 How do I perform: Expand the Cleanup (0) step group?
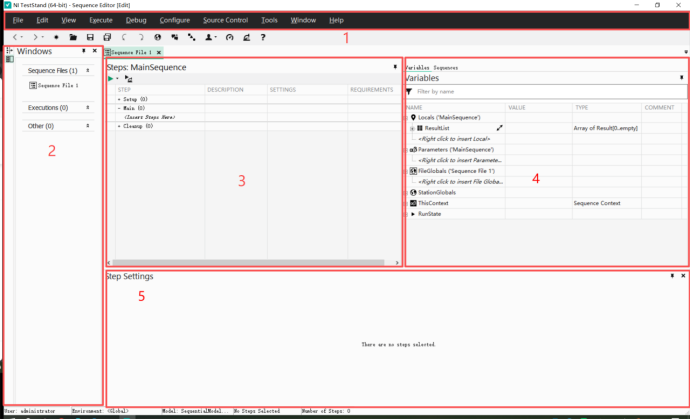pyautogui.click(x=119, y=126)
